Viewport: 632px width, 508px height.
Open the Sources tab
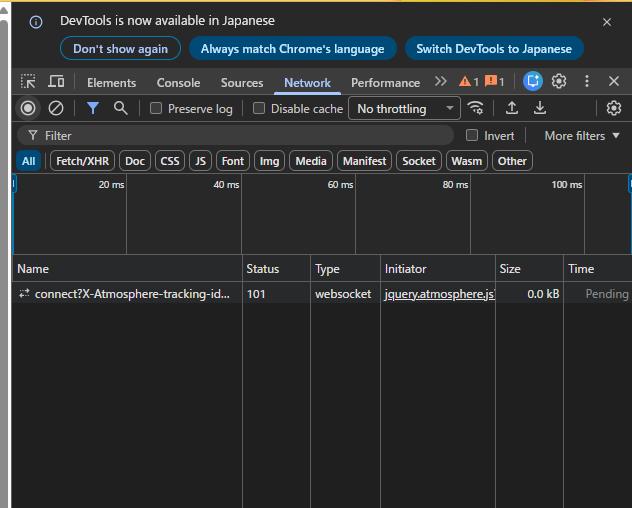click(242, 83)
